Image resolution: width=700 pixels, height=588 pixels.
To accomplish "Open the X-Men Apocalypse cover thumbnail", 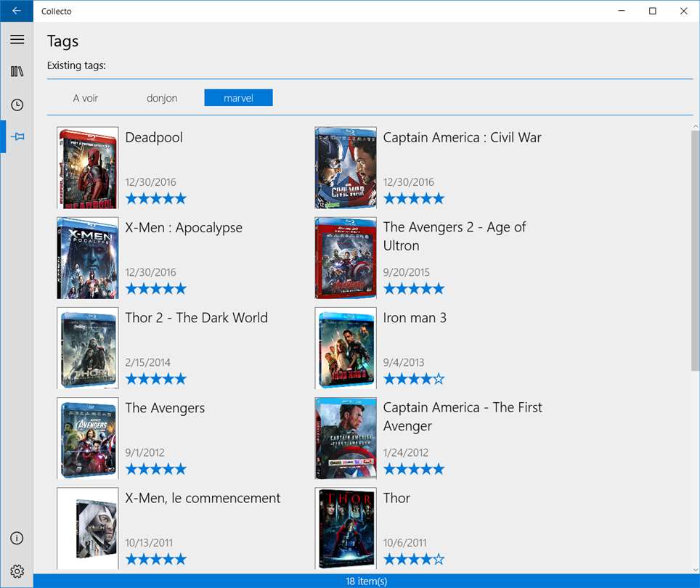I will (87, 258).
